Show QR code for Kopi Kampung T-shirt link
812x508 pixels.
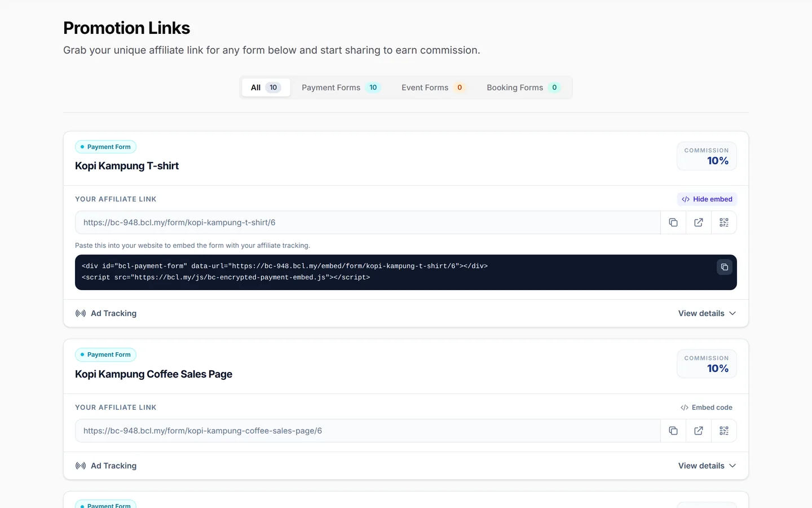[724, 222]
